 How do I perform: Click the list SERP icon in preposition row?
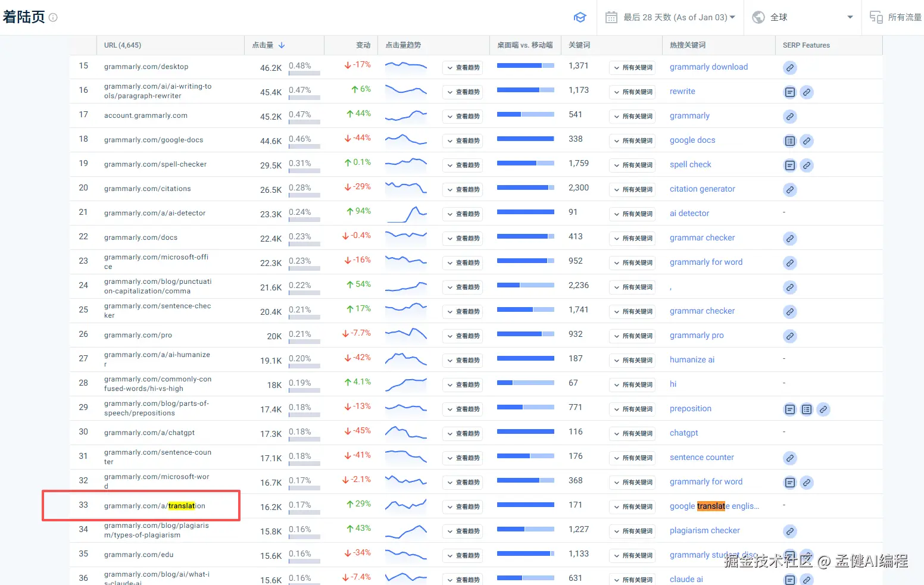tap(806, 409)
